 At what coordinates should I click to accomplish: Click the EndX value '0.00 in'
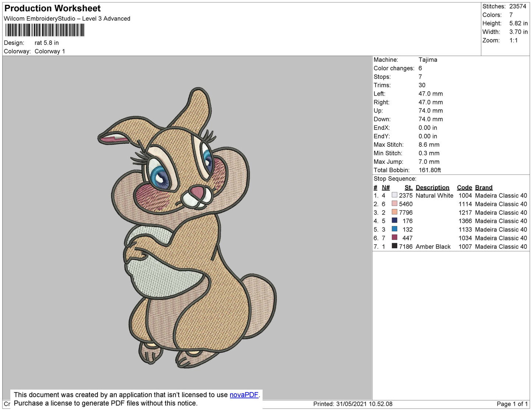pos(428,128)
